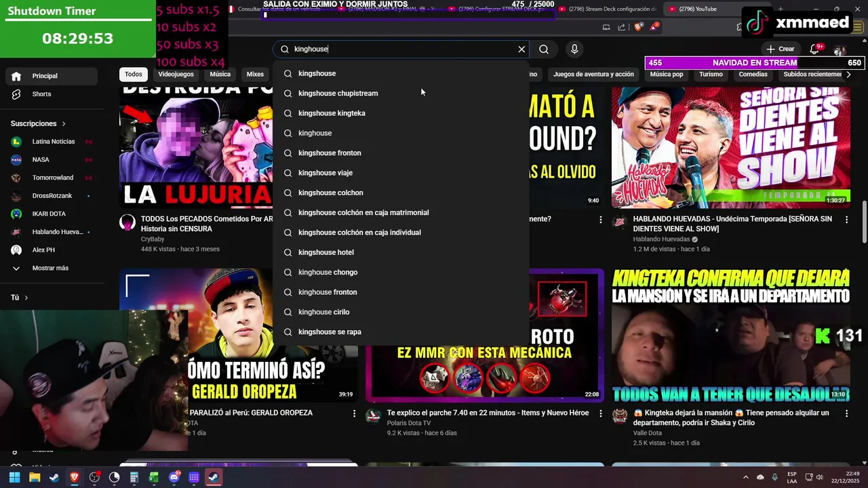Switch to the Stream Deck configuración browser tab
The width and height of the screenshot is (868, 488).
click(x=607, y=9)
